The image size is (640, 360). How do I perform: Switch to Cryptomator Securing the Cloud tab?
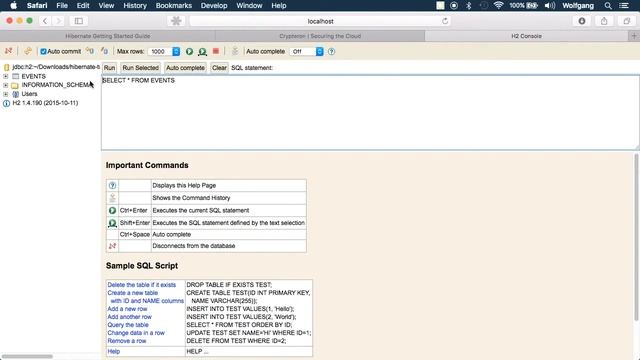click(x=320, y=36)
